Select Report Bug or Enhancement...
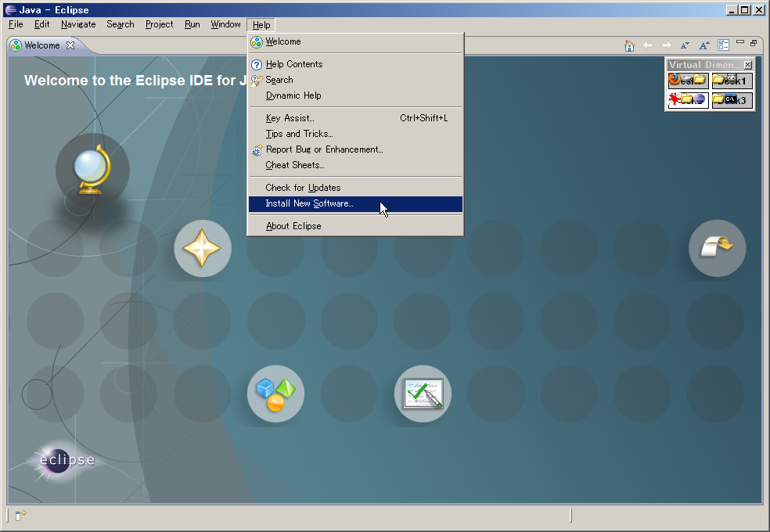Viewport: 770px width, 532px height. (355, 149)
